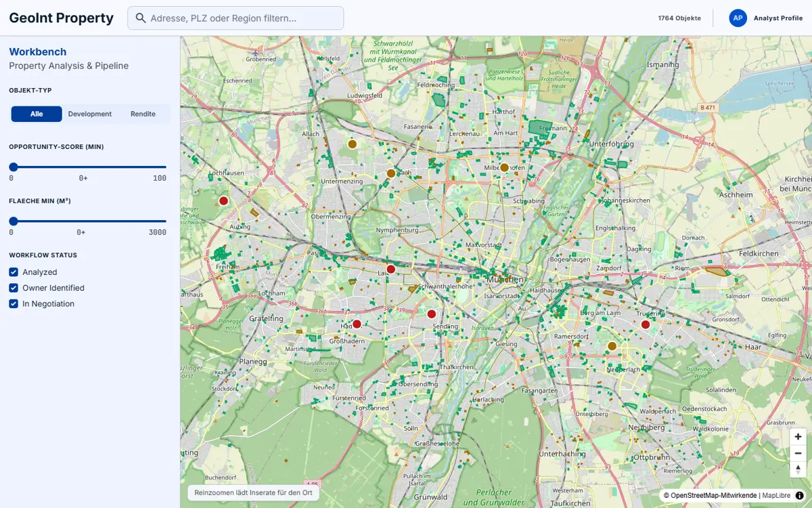
Task: Select the brown marker at Milbertshofen
Action: [504, 167]
